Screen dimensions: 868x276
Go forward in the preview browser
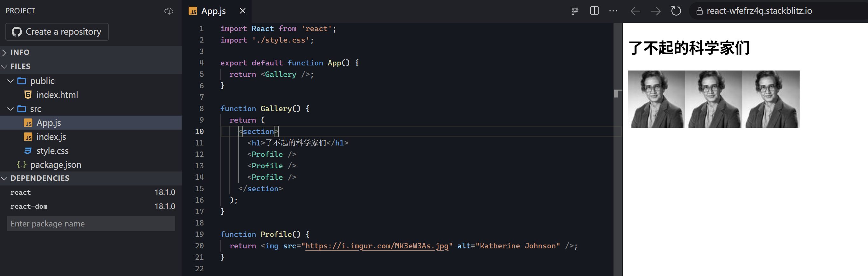pyautogui.click(x=656, y=11)
